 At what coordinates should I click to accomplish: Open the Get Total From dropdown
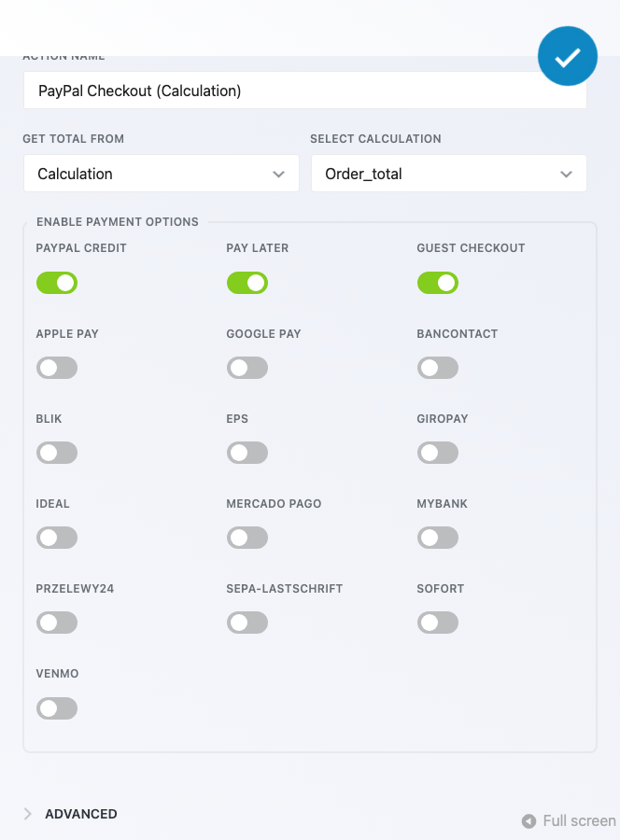(x=162, y=174)
